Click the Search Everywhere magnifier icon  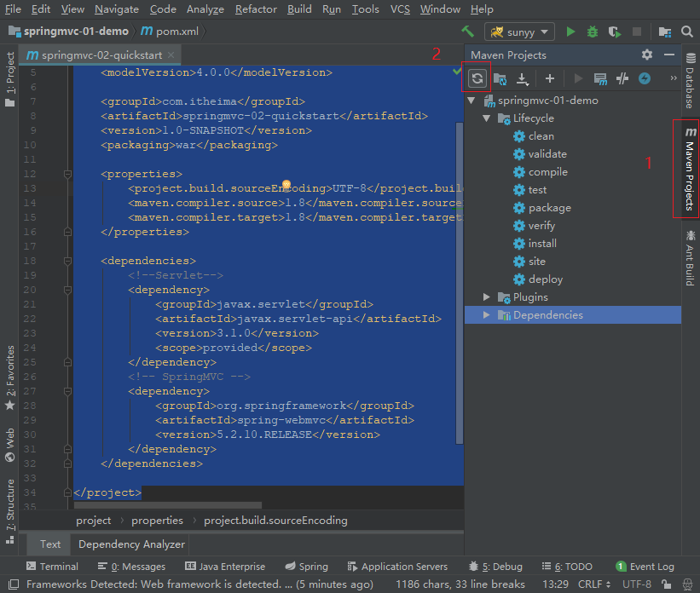[x=686, y=32]
